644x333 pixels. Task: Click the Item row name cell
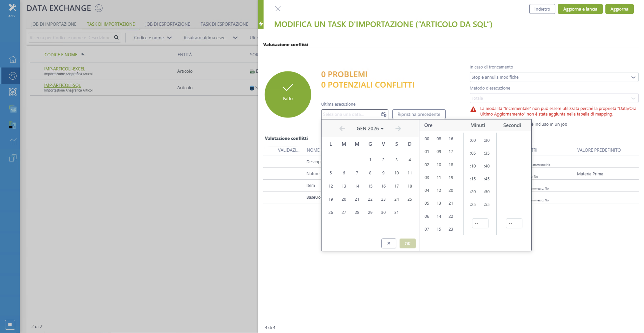tap(310, 185)
